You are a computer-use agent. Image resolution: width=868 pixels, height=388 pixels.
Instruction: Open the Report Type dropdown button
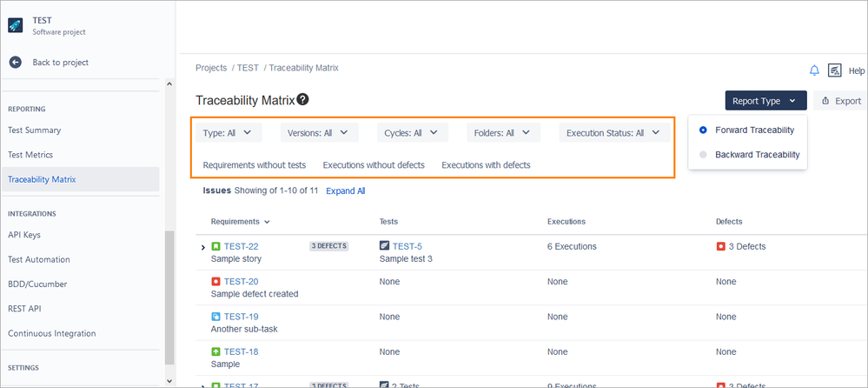[765, 101]
